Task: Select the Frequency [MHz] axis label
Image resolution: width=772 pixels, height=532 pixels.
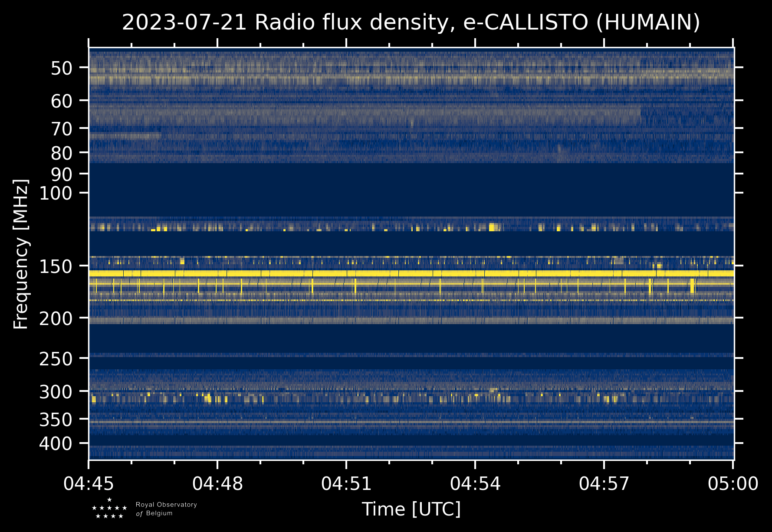Action: click(x=21, y=254)
